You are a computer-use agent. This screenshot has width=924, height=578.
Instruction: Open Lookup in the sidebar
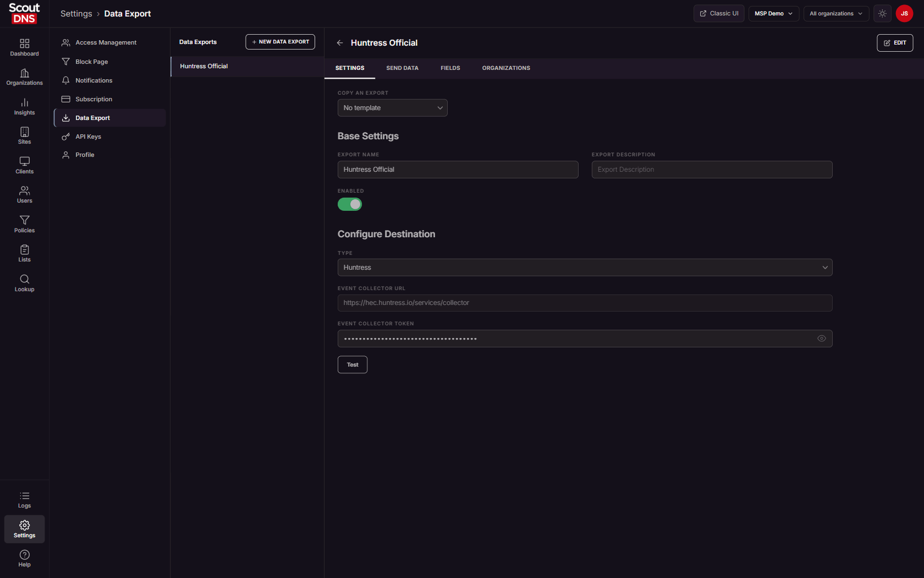[24, 283]
